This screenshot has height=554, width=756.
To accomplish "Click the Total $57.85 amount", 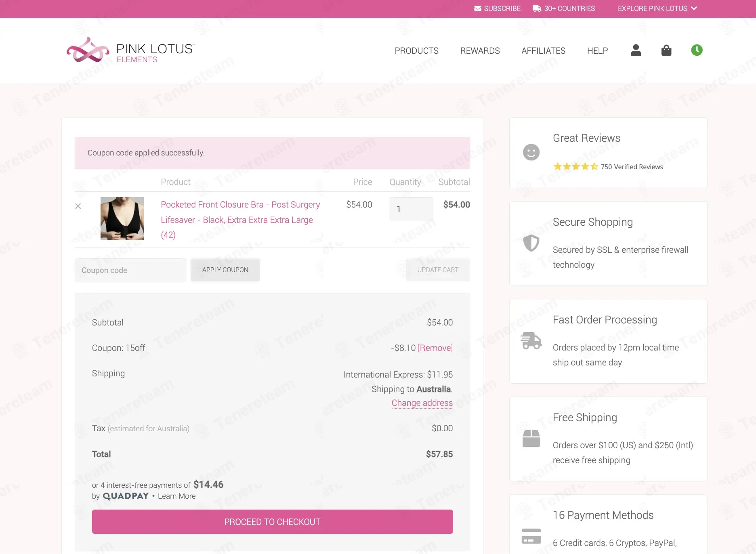I will tap(439, 454).
